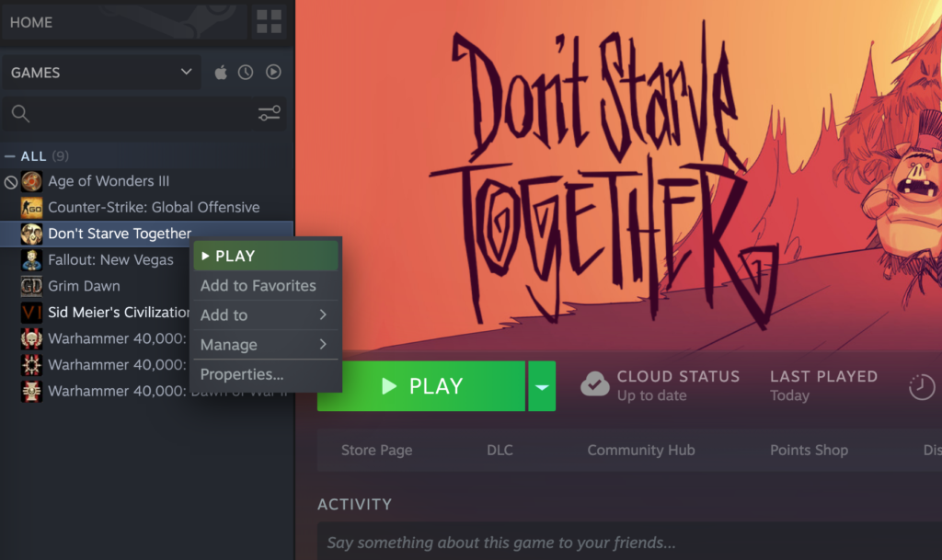Image resolution: width=942 pixels, height=560 pixels.
Task: Open the launch options dropdown beside PLAY
Action: [x=542, y=386]
